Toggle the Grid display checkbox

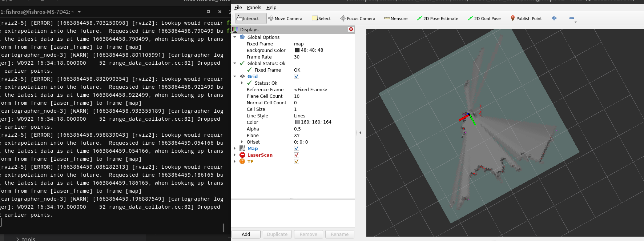click(x=297, y=76)
